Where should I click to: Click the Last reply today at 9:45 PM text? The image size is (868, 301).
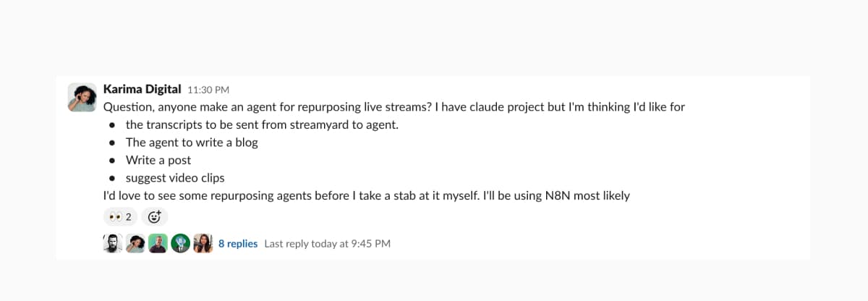(328, 244)
